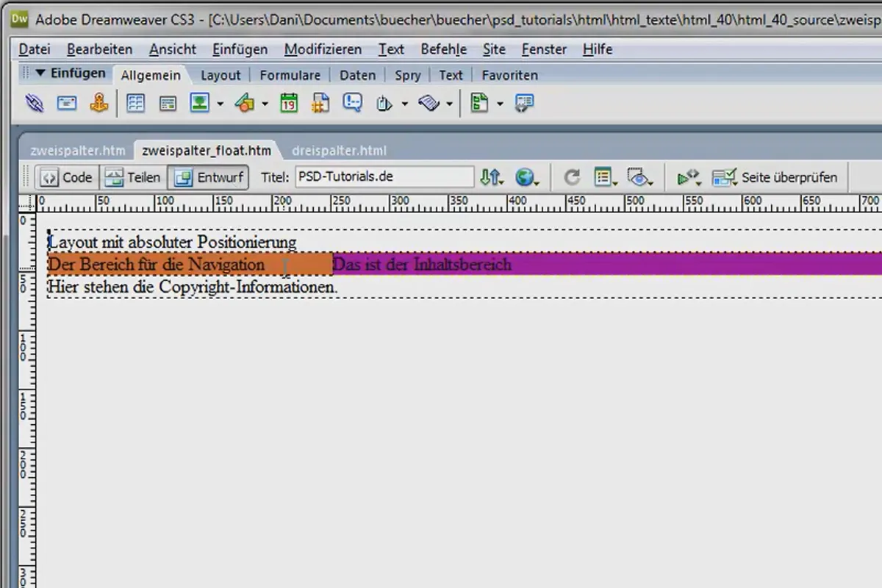Click Seite überprüfen button
The height and width of the screenshot is (588, 882).
pyautogui.click(x=774, y=177)
